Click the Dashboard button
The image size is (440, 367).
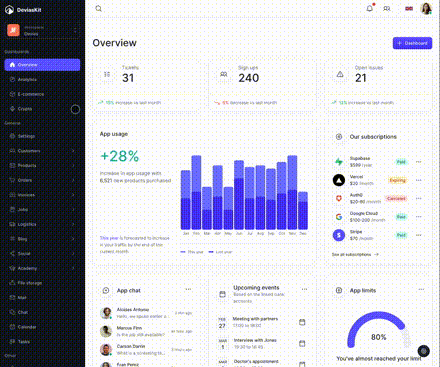point(412,43)
